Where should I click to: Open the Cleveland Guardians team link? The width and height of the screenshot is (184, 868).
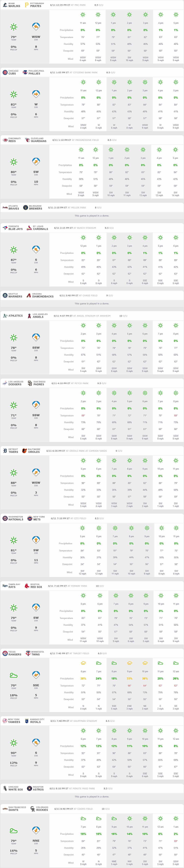coord(39,140)
